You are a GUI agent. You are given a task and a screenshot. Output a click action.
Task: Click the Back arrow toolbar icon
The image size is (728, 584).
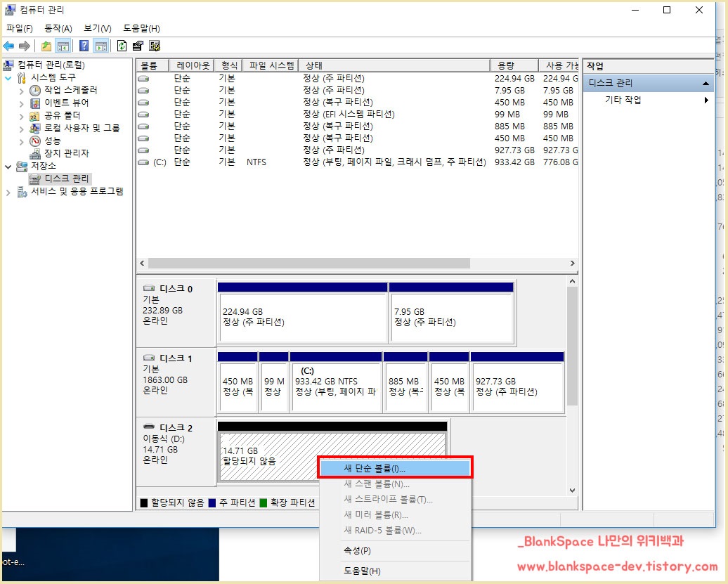8,46
